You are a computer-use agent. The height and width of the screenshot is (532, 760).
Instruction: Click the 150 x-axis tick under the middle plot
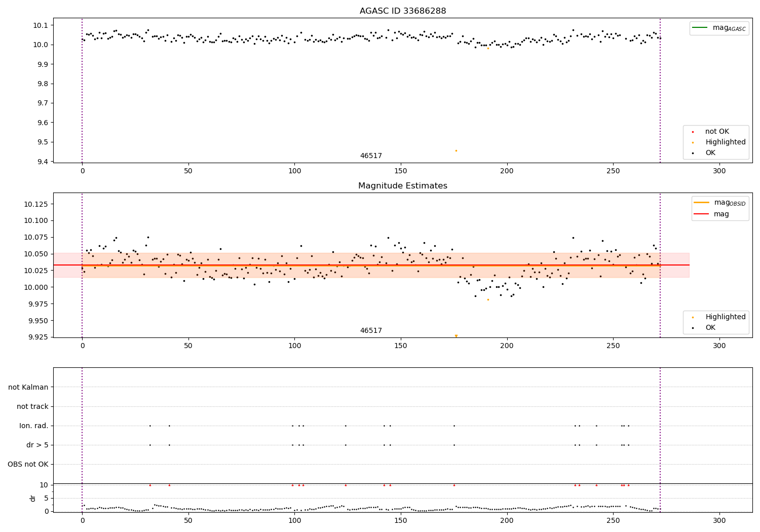pos(401,346)
